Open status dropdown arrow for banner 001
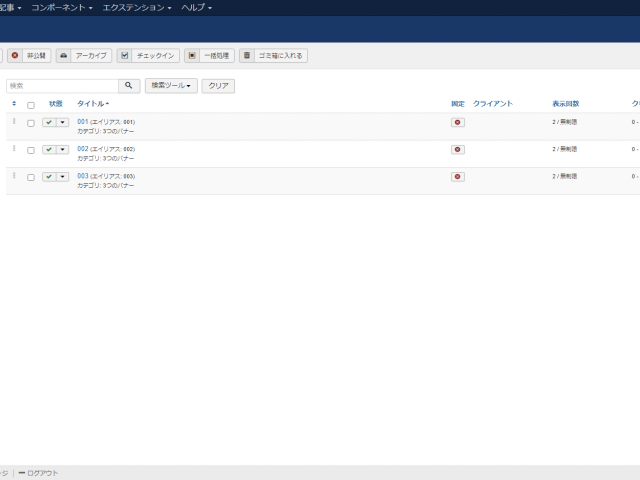 click(x=62, y=122)
